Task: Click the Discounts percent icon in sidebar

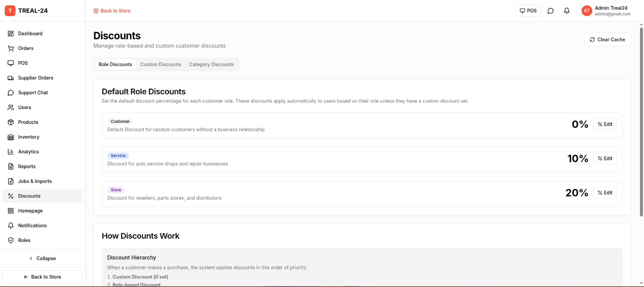Action: click(x=11, y=196)
